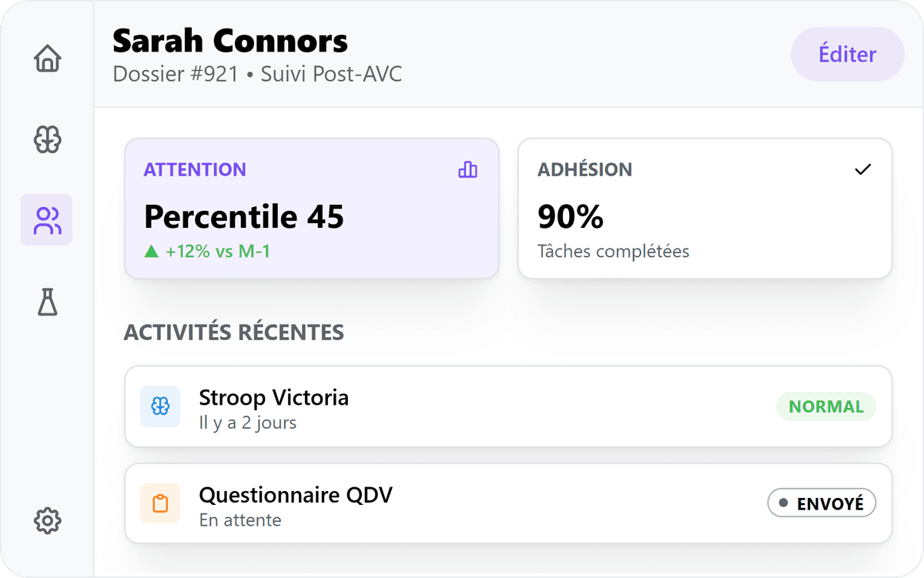Image resolution: width=924 pixels, height=578 pixels.
Task: Select the Stroop Victoria activity row
Action: coord(508,406)
